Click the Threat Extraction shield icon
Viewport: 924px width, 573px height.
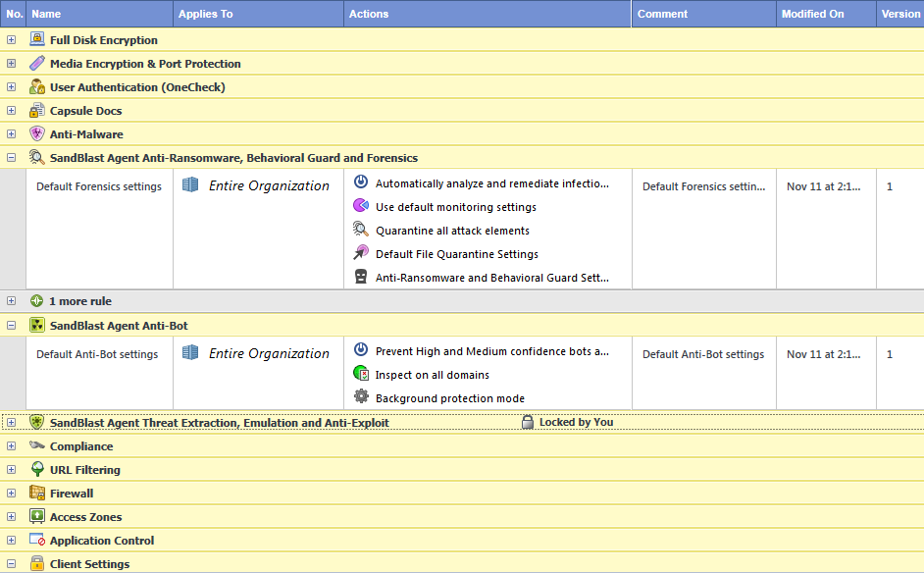point(37,422)
